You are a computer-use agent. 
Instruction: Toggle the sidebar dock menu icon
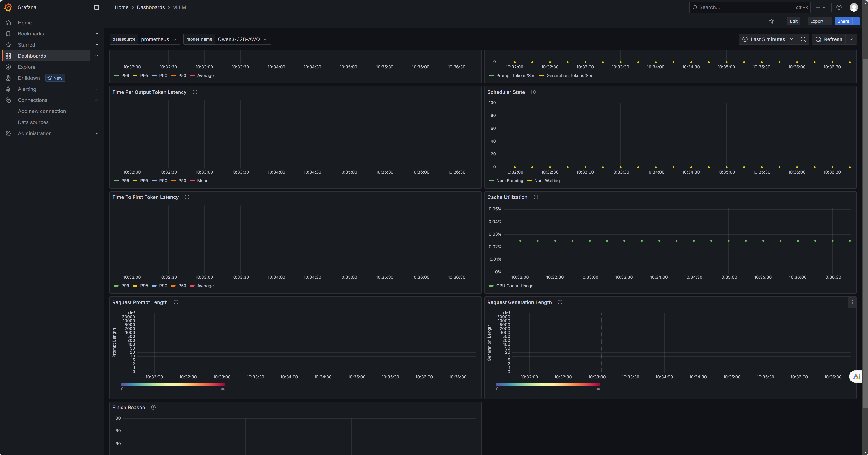click(x=96, y=7)
